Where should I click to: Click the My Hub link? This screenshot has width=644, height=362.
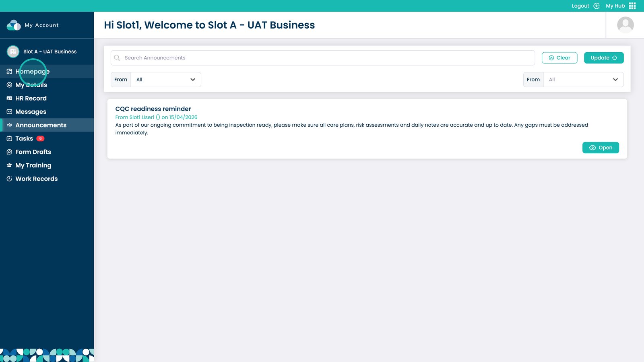click(x=615, y=6)
